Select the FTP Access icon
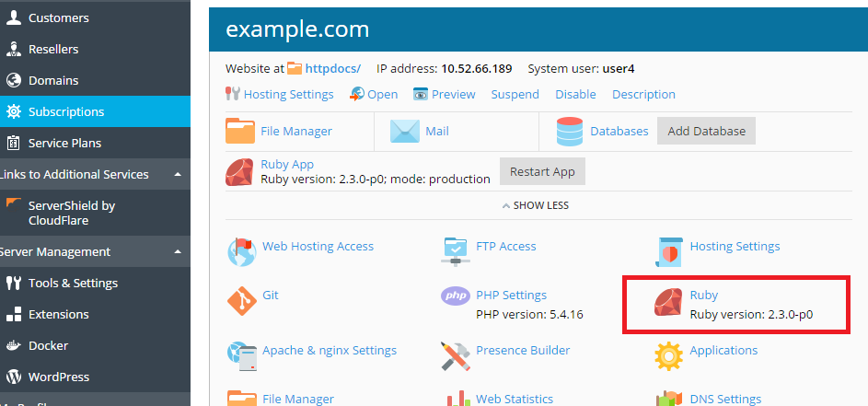 [x=456, y=249]
